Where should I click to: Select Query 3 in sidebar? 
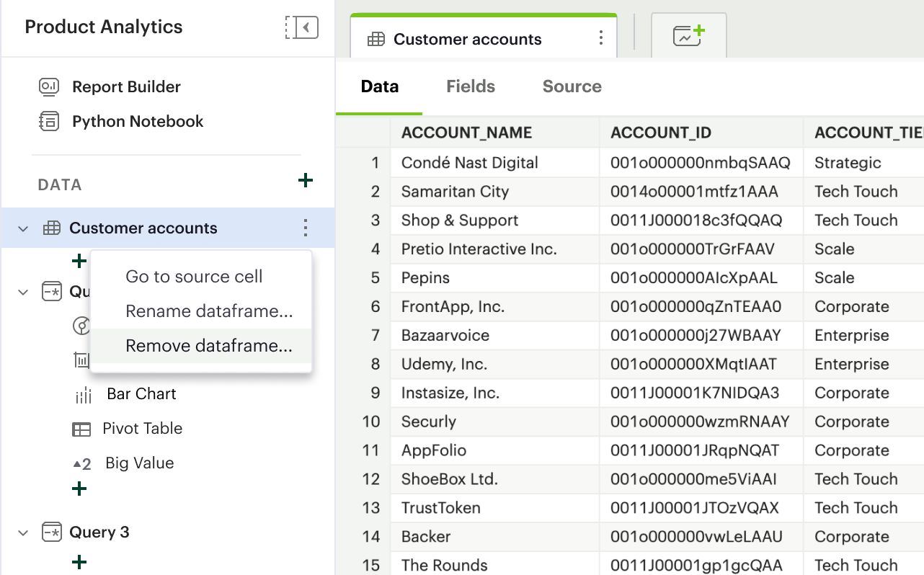99,532
